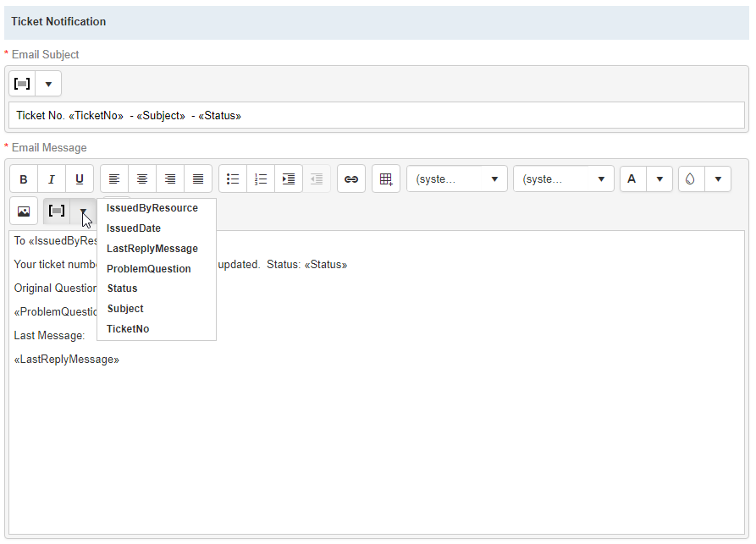Screen dimensions: 756x544
Task: Choose TicketNo merge field option
Action: pyautogui.click(x=128, y=329)
